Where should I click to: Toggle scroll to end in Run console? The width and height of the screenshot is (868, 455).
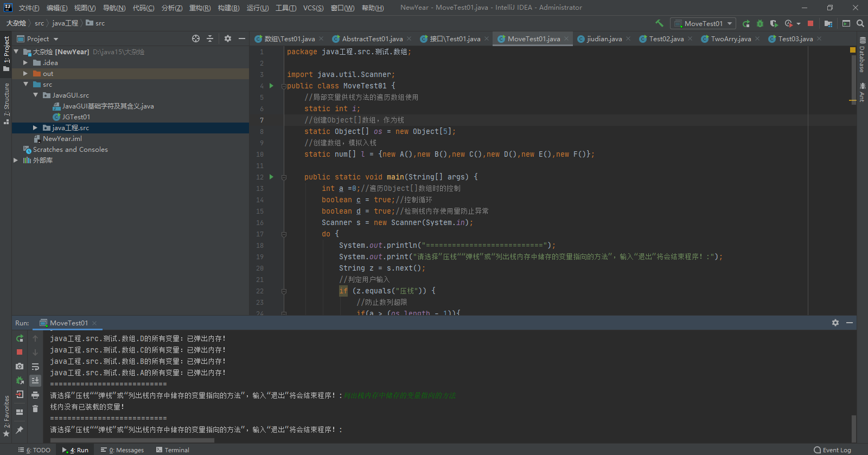pos(35,381)
